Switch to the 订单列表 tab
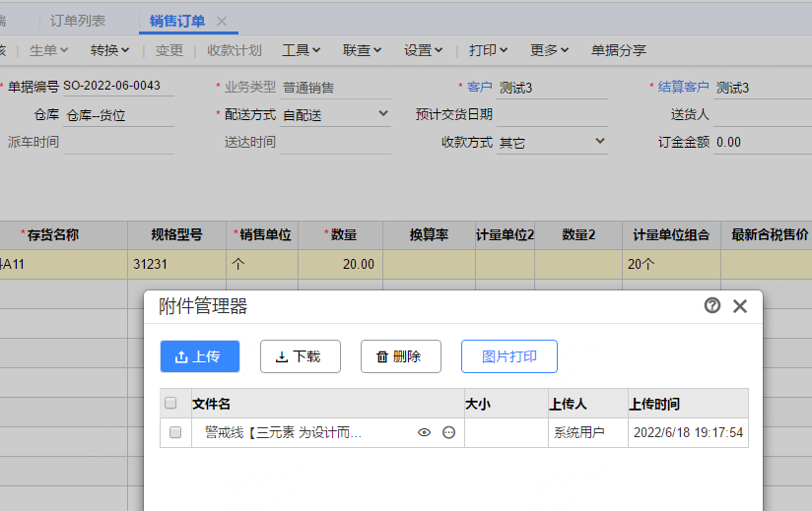Image resolution: width=812 pixels, height=511 pixels. [78, 21]
